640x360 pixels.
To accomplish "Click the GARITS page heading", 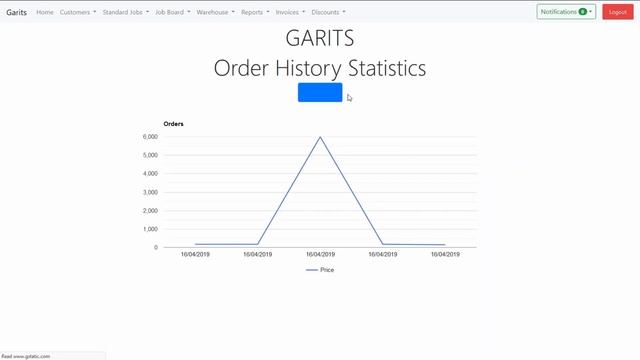I will (x=320, y=38).
